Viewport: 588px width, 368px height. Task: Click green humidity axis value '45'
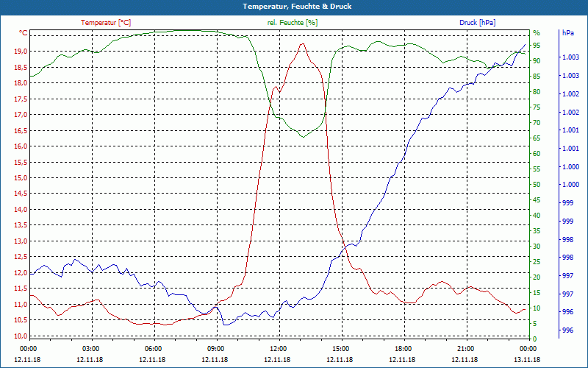(537, 200)
